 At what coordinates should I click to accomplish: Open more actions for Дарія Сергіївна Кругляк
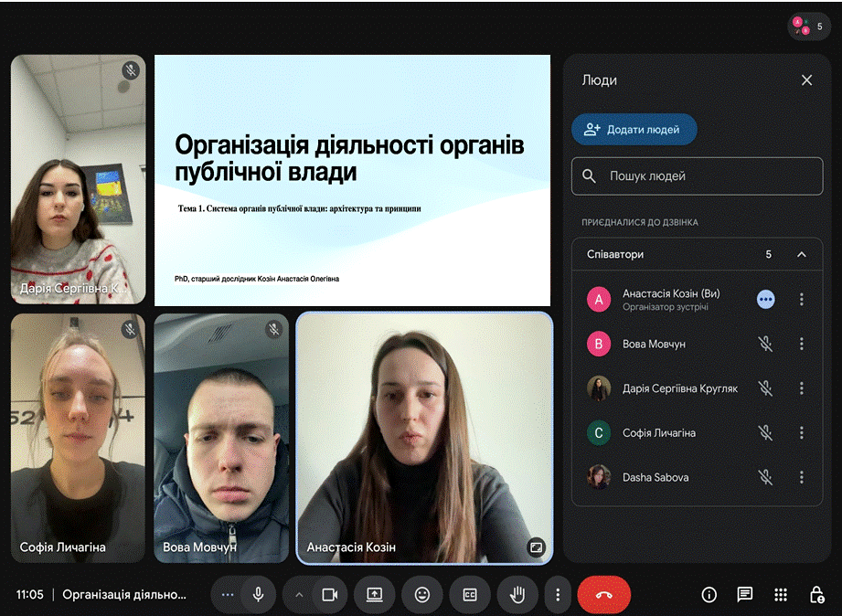801,388
